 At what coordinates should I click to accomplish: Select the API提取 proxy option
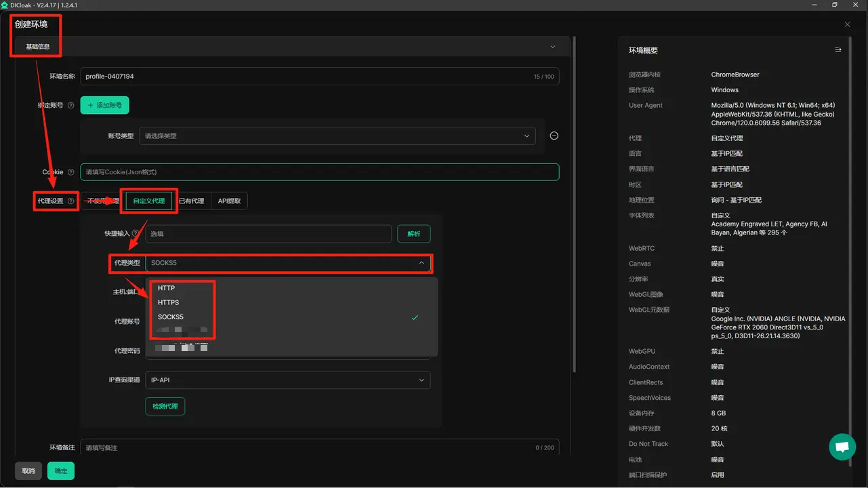coord(229,201)
